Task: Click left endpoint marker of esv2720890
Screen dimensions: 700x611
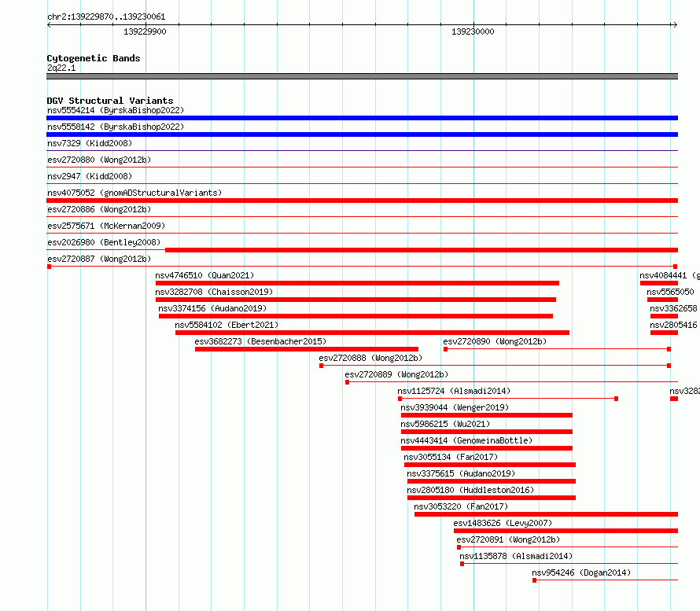Action: 445,349
